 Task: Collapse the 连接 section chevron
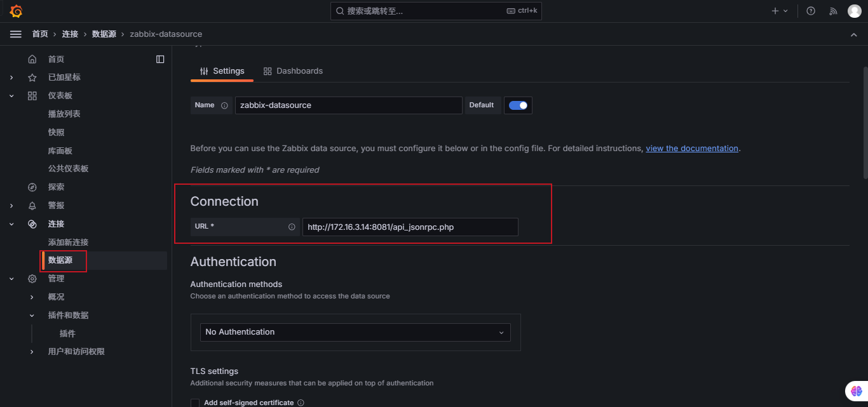[x=11, y=224]
